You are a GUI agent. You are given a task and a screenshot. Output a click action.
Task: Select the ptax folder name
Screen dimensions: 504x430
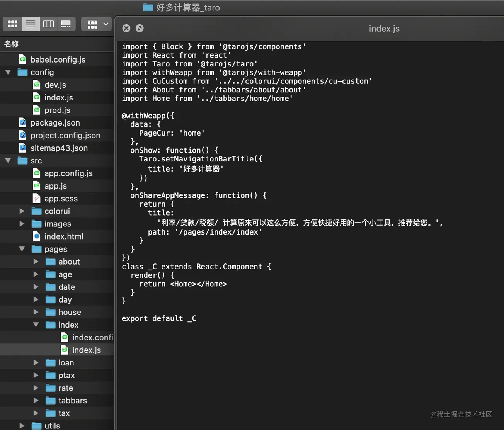click(66, 376)
